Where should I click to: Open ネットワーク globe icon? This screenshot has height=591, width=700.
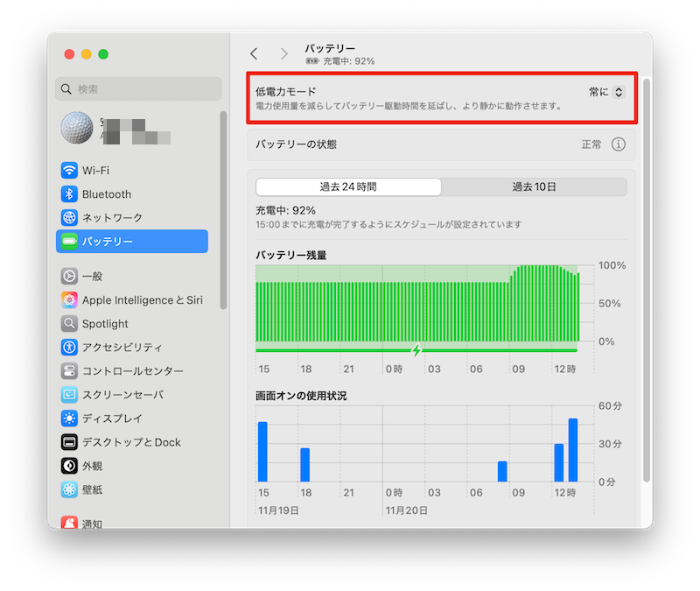click(x=70, y=218)
